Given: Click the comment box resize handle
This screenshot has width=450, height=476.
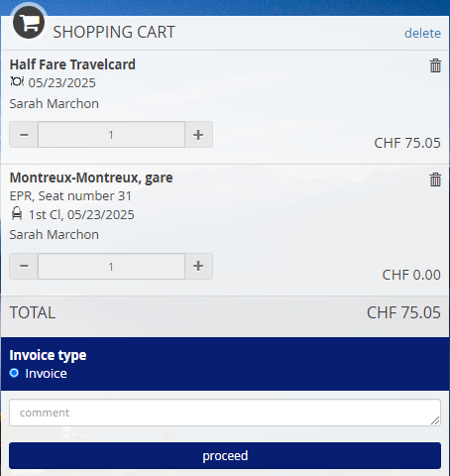Looking at the screenshot, I should pyautogui.click(x=435, y=420).
